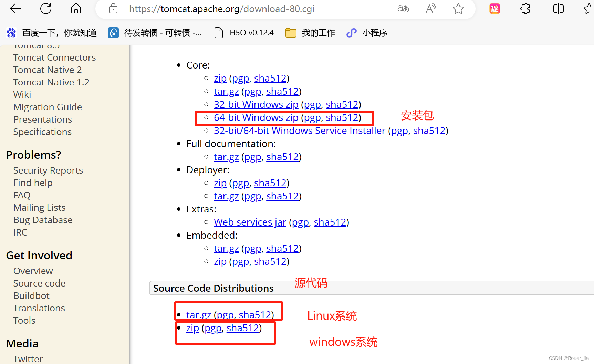Download the Deployer zip
Screen dimensions: 594x364
220,183
